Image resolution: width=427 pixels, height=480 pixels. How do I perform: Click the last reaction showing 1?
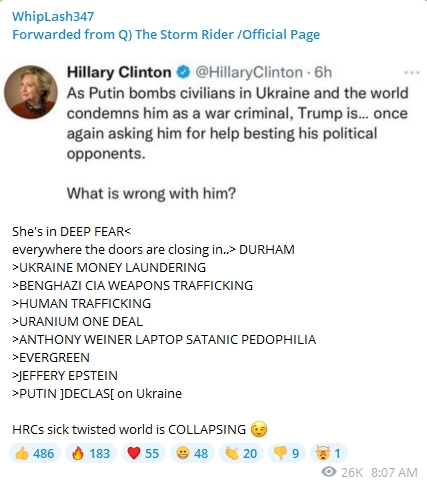tap(329, 453)
